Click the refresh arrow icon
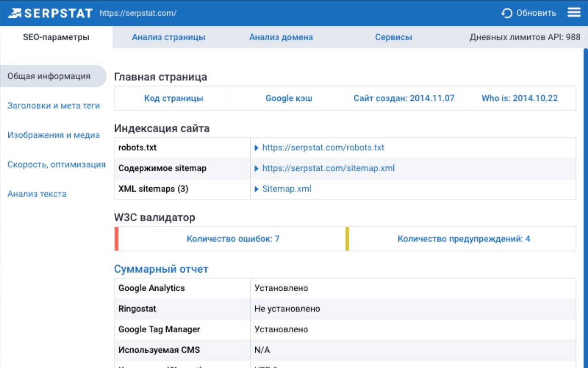Screen dimensions: 588x368 (507, 13)
